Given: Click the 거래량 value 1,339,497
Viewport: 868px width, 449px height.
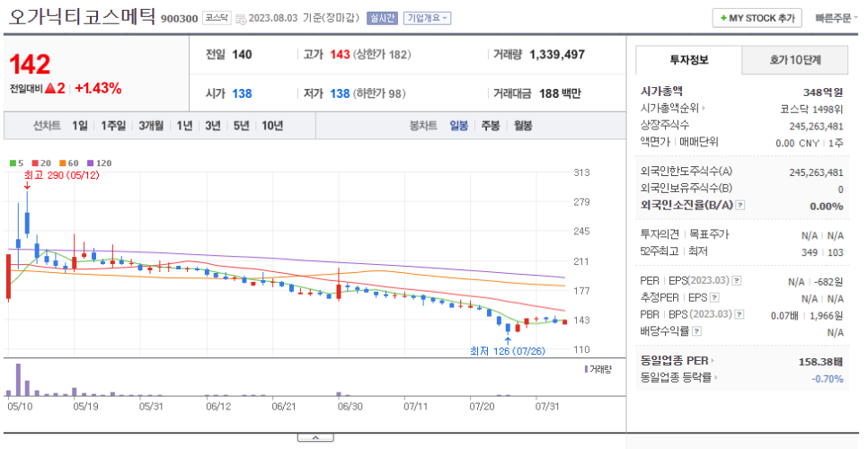Looking at the screenshot, I should pos(557,55).
